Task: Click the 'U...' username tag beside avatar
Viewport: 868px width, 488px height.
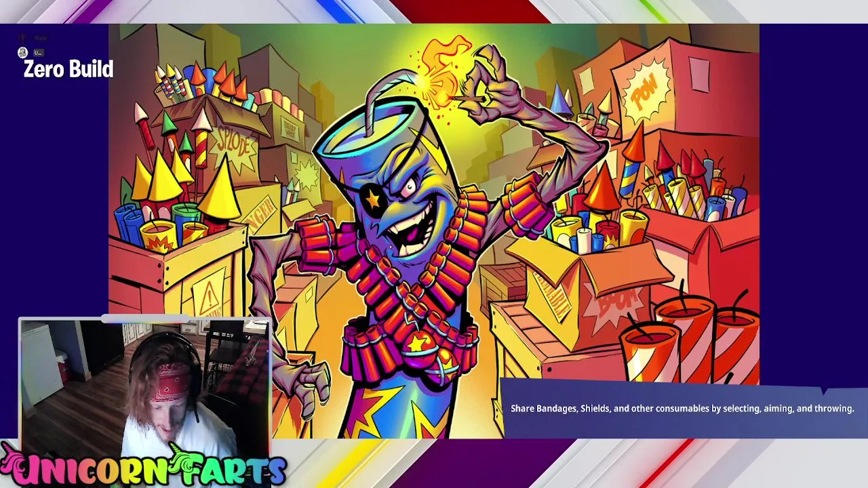Action: (x=39, y=52)
